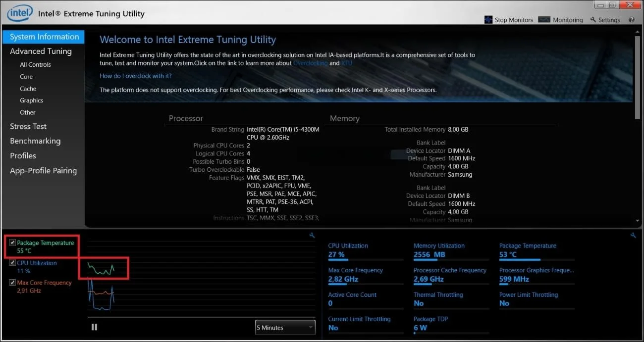Screen dimensions: 644x342
Task: Click the Memory section heading
Action: click(x=344, y=118)
